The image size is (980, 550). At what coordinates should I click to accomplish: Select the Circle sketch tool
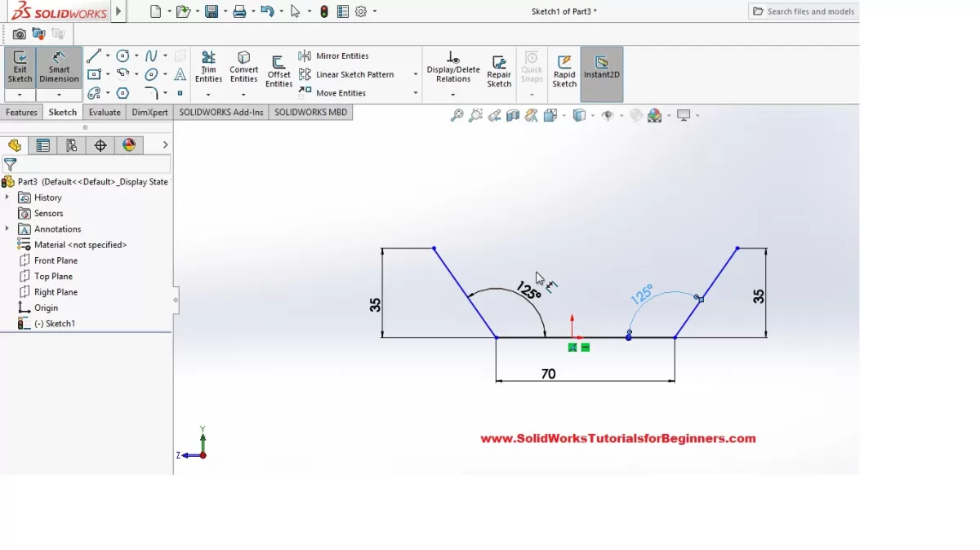tap(122, 56)
